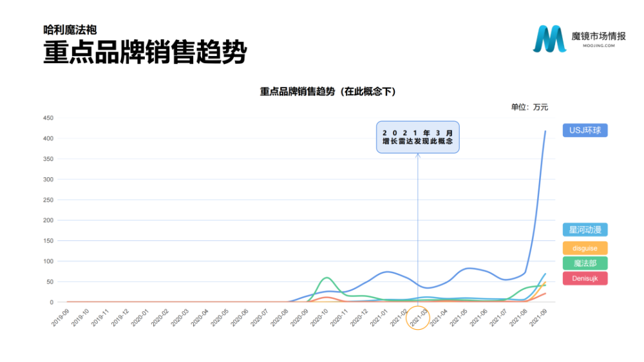
Task: Click the 2020-01 x-axis label
Action: [140, 318]
